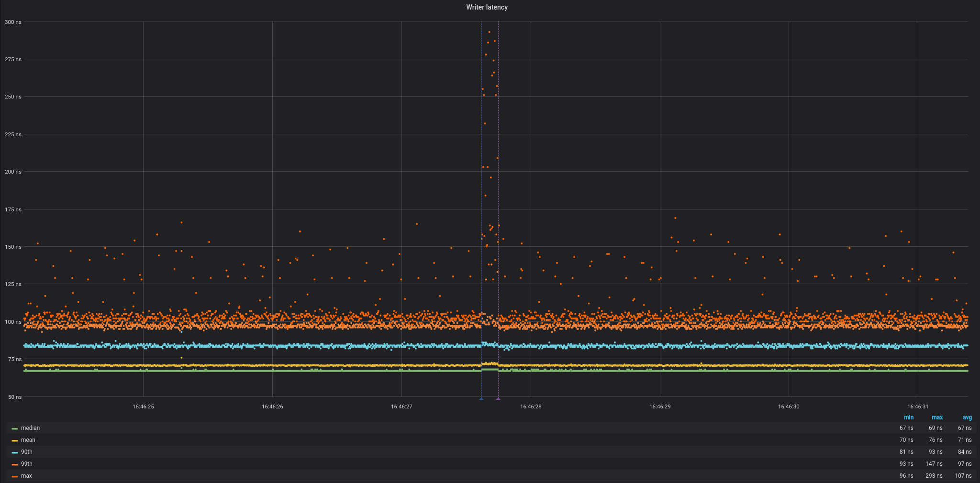Screen dimensions: 980x483
Task: Click the 16:46:27 time axis label
Action: (401, 406)
